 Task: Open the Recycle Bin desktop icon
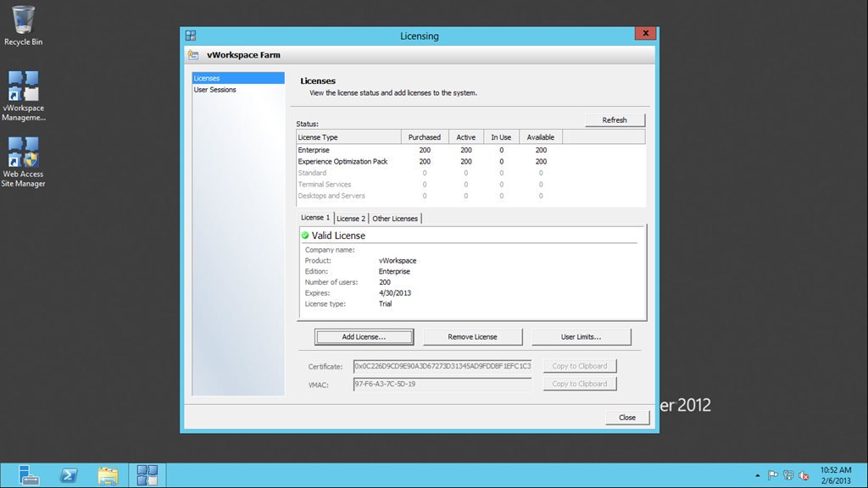coord(23,26)
